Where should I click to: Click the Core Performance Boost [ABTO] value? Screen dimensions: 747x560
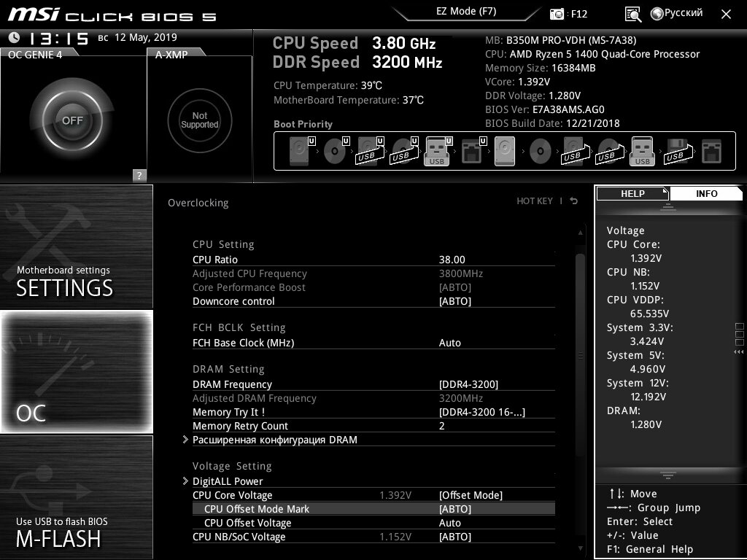point(455,287)
